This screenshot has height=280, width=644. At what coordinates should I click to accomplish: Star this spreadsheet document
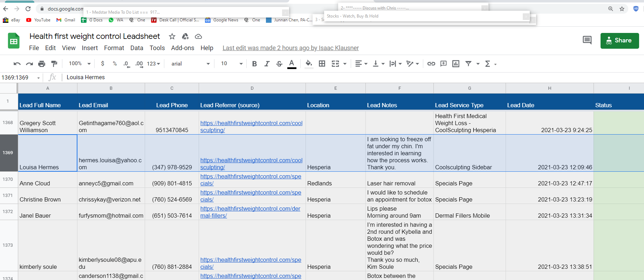coord(172,36)
